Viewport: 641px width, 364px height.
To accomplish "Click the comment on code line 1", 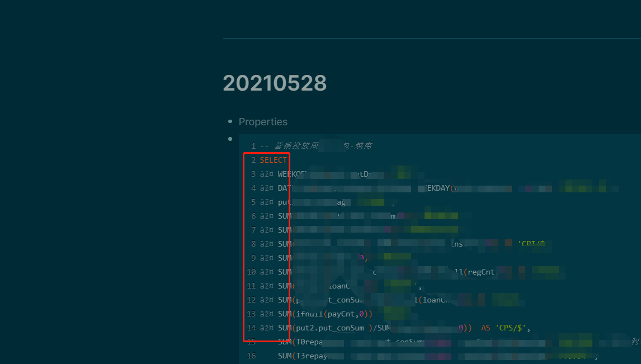I will (316, 146).
